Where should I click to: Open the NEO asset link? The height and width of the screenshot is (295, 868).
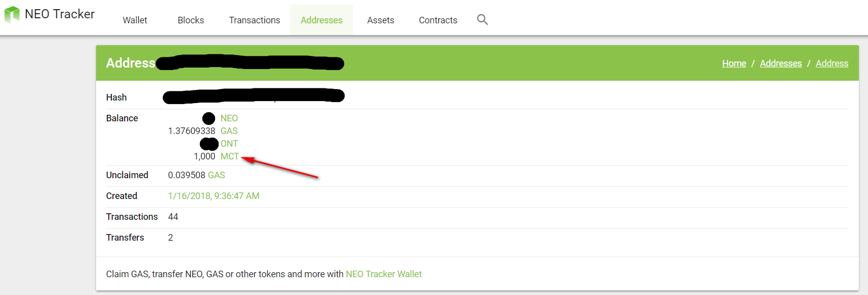click(229, 118)
